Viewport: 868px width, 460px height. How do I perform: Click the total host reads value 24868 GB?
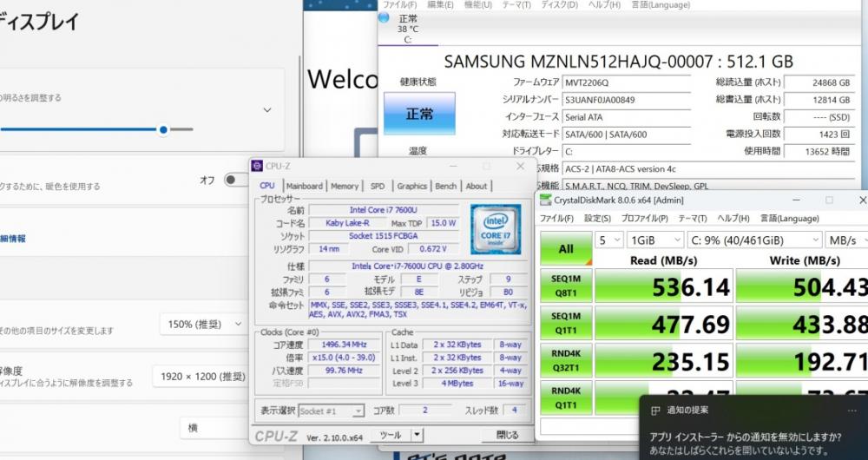[x=819, y=82]
